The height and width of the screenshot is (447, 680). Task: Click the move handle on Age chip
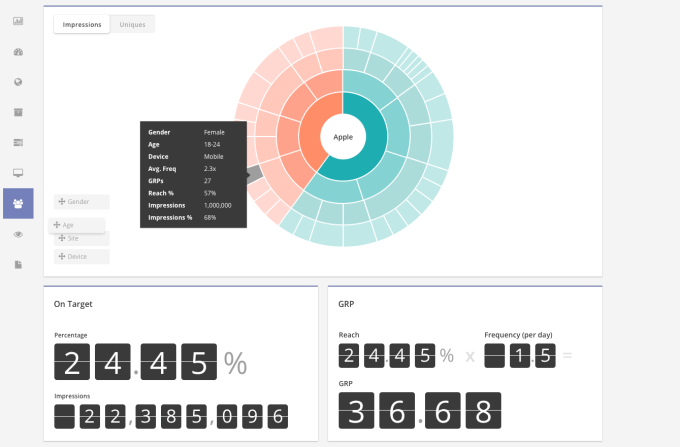pos(56,225)
